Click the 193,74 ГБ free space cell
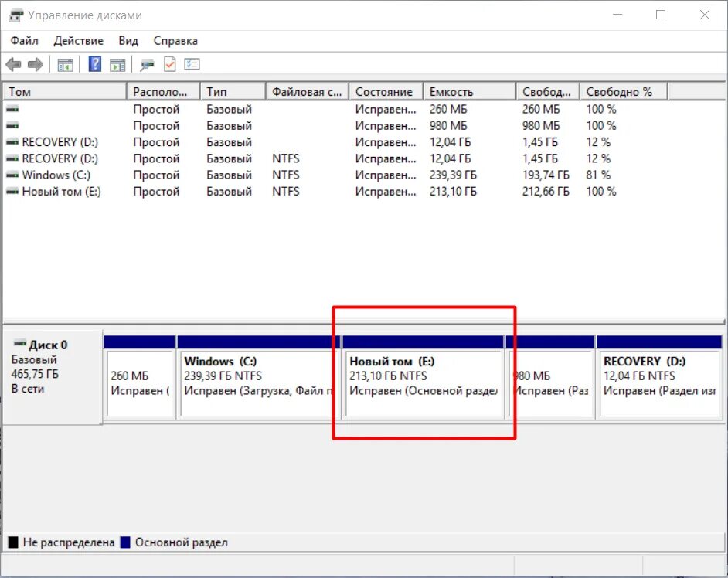This screenshot has height=578, width=728. (546, 175)
